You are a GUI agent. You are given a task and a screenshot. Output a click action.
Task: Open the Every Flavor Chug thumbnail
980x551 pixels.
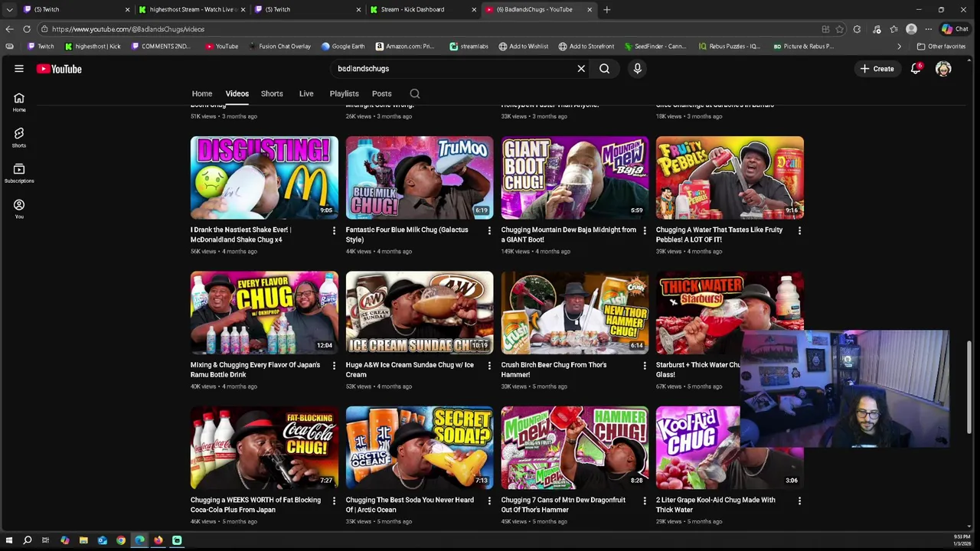(264, 312)
